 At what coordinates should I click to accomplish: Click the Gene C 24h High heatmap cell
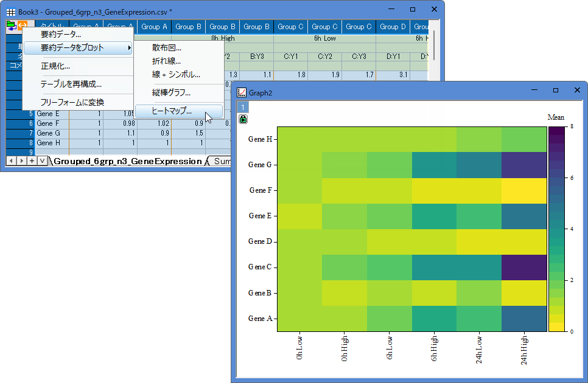(524, 267)
